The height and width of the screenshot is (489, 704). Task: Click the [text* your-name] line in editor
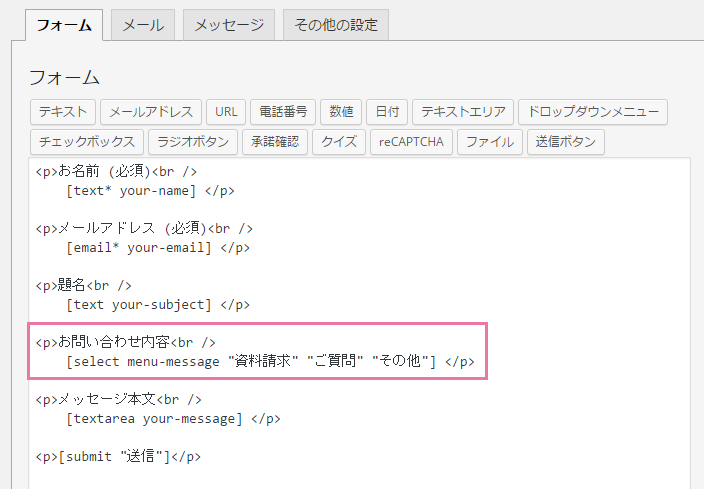coord(150,191)
